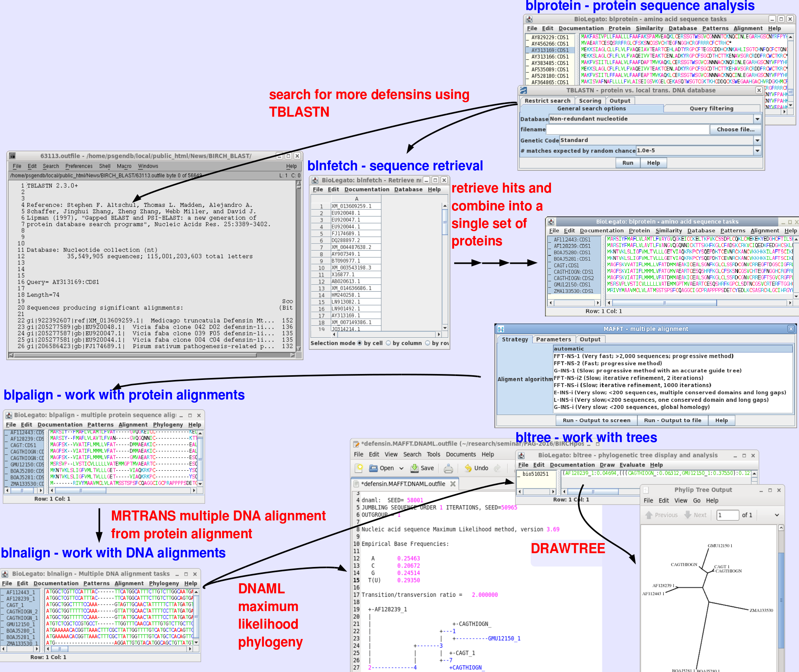Click the Save icon in the gedit toolbar
The height and width of the screenshot is (672, 799).
[x=414, y=468]
